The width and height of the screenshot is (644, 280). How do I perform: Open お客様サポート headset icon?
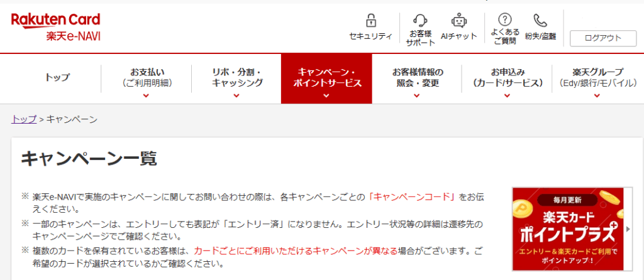click(x=421, y=20)
